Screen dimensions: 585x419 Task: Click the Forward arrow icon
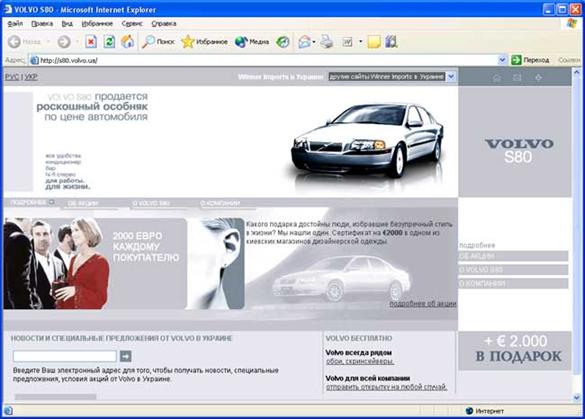click(x=64, y=42)
